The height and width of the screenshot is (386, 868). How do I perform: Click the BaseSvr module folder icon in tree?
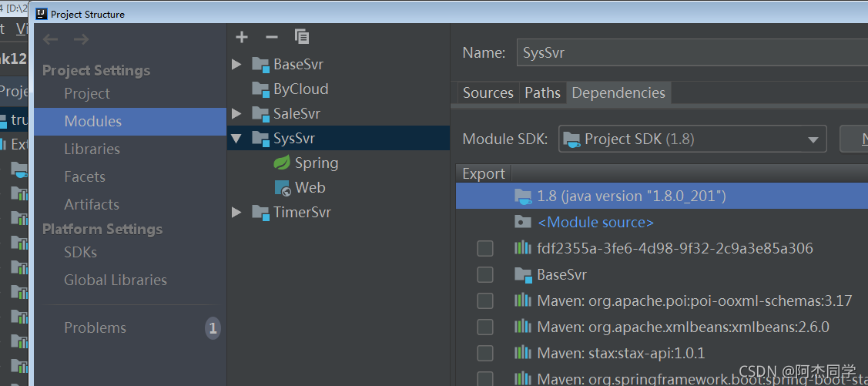tap(260, 64)
